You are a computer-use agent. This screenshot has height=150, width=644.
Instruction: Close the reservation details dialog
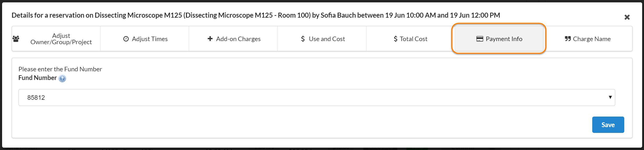[627, 17]
